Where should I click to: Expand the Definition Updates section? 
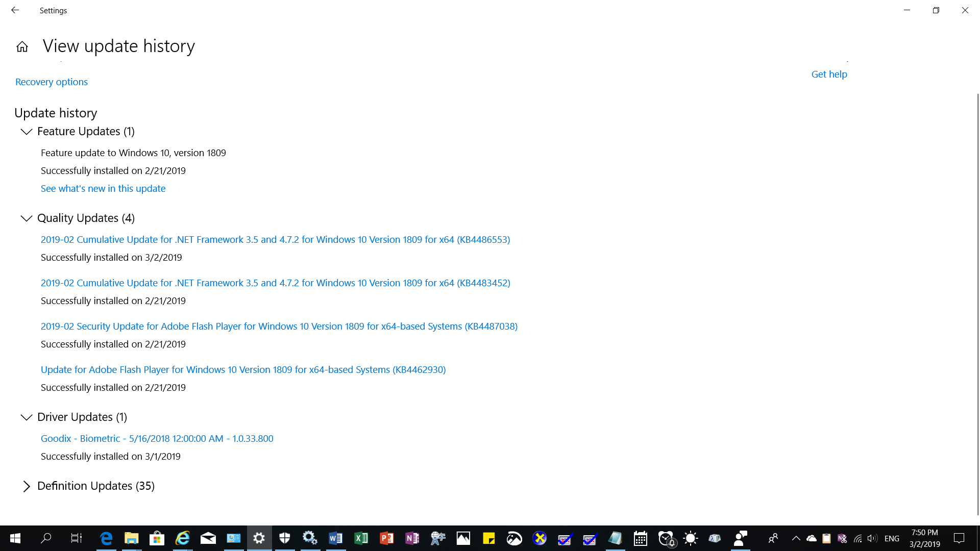coord(27,486)
